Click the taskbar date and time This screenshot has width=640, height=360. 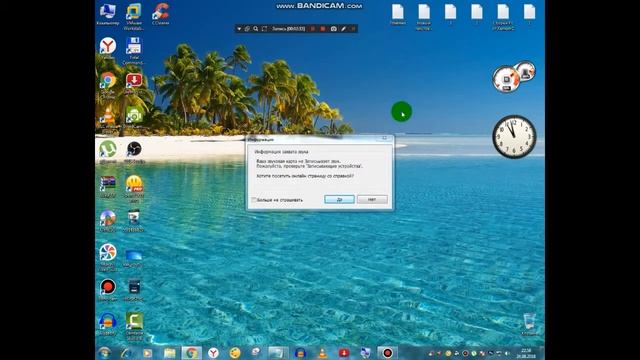526,353
